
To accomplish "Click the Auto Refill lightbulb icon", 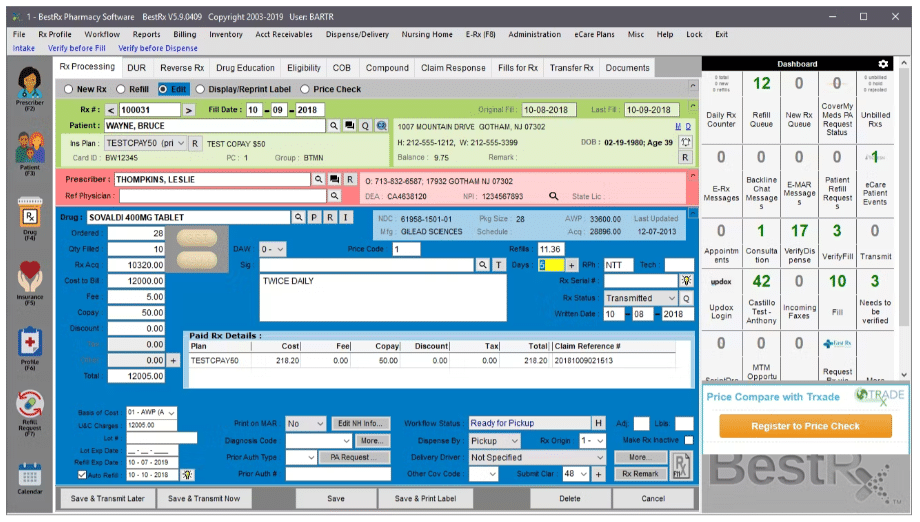I will point(187,475).
